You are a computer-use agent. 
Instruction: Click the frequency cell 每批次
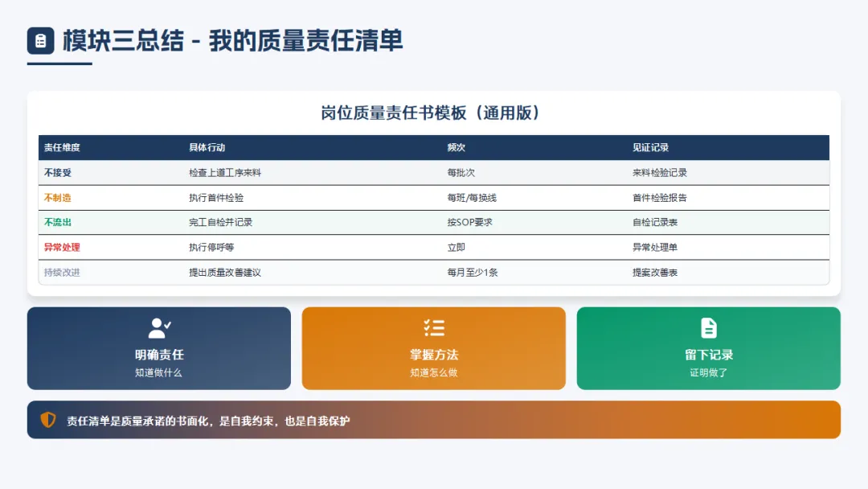[461, 173]
